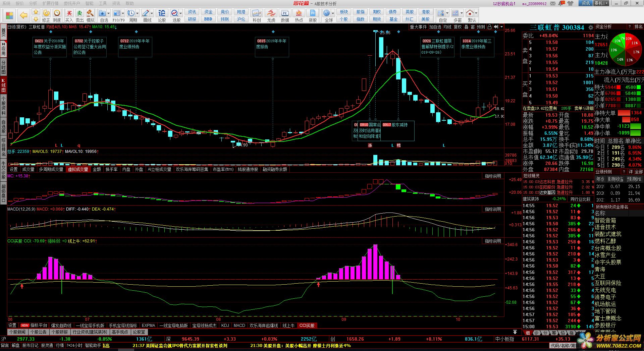Expand the 选股 dropdown arrow
The width and height of the screenshot is (644, 351).
click(x=180, y=13)
